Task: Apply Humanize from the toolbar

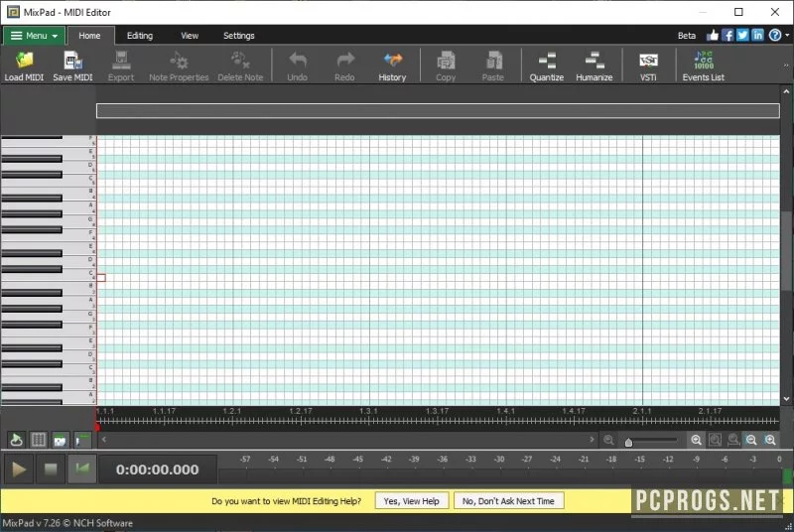Action: [x=594, y=66]
